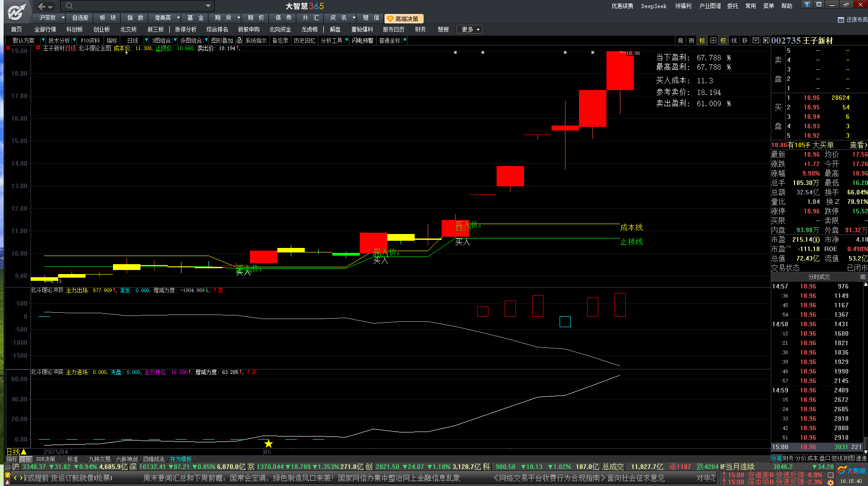Click the grid split-window icon
The image size is (868, 486).
(713, 40)
